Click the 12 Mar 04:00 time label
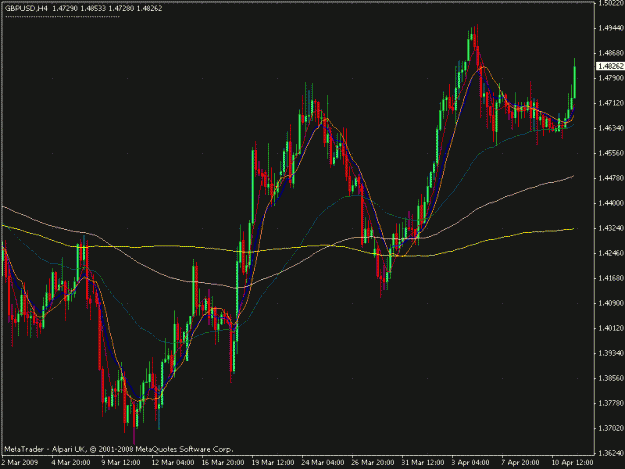 pos(173,463)
